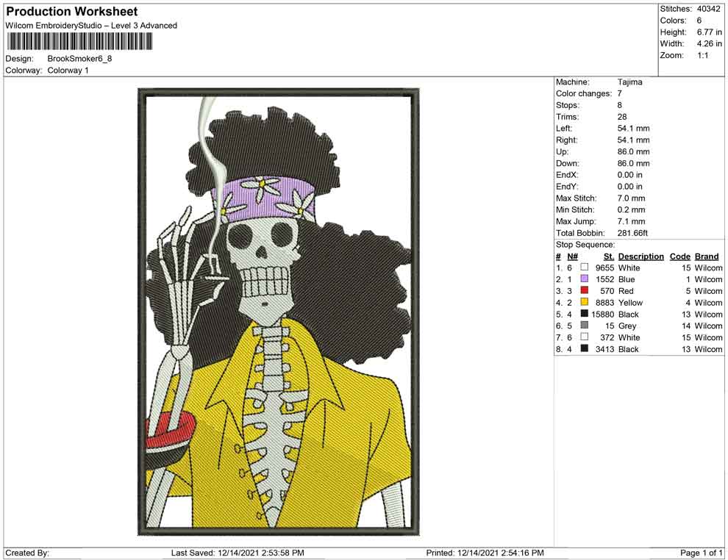This screenshot has height=560, width=728.
Task: Click the grey swatch in stop 6
Action: [x=585, y=326]
